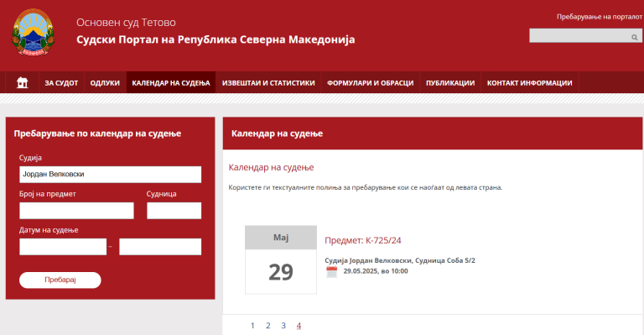Go to results page 2
644x335 pixels.
click(267, 326)
